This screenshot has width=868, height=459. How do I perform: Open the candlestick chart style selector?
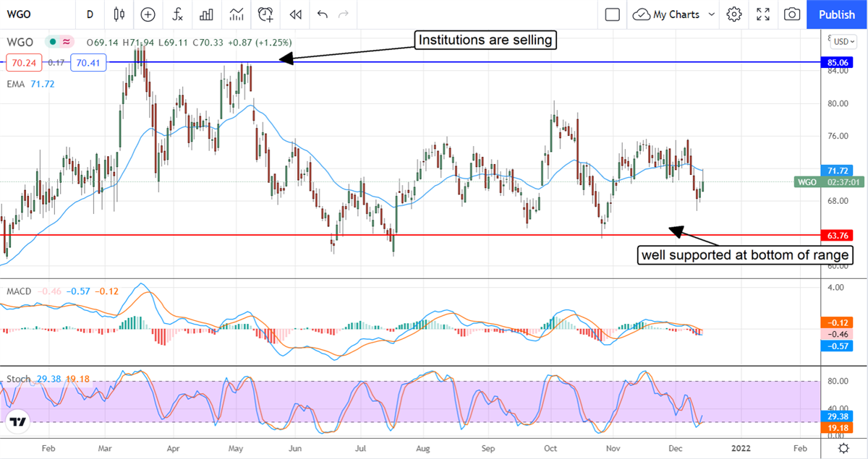coord(119,14)
